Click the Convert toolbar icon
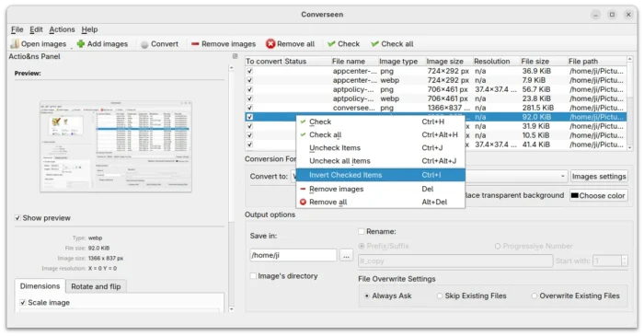This screenshot has height=336, width=644. pos(144,44)
